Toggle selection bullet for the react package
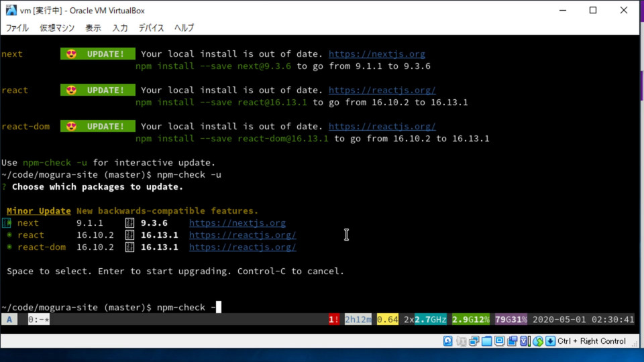This screenshot has height=362, width=644. (x=9, y=235)
